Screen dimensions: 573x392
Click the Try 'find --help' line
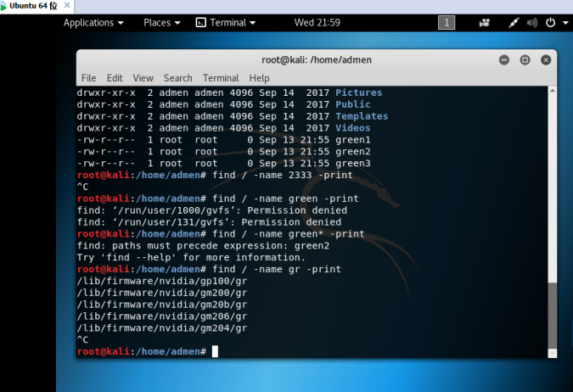[x=191, y=257]
